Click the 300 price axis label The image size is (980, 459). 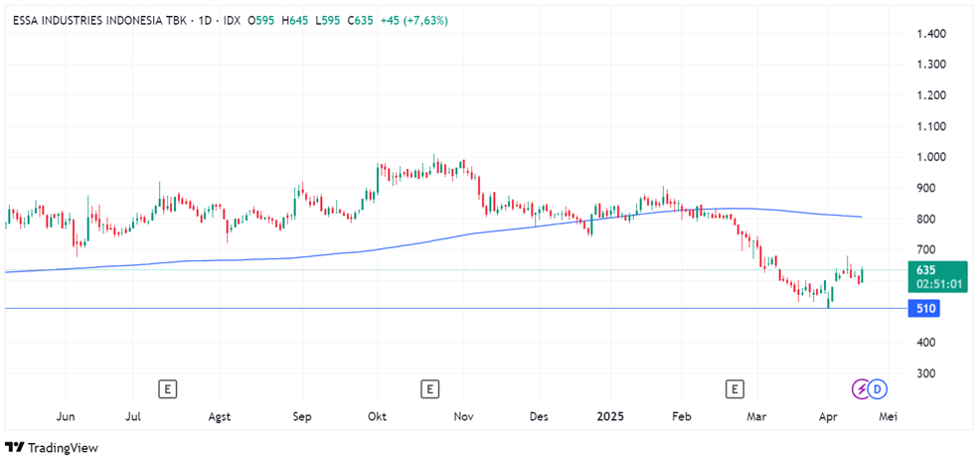[x=925, y=374]
